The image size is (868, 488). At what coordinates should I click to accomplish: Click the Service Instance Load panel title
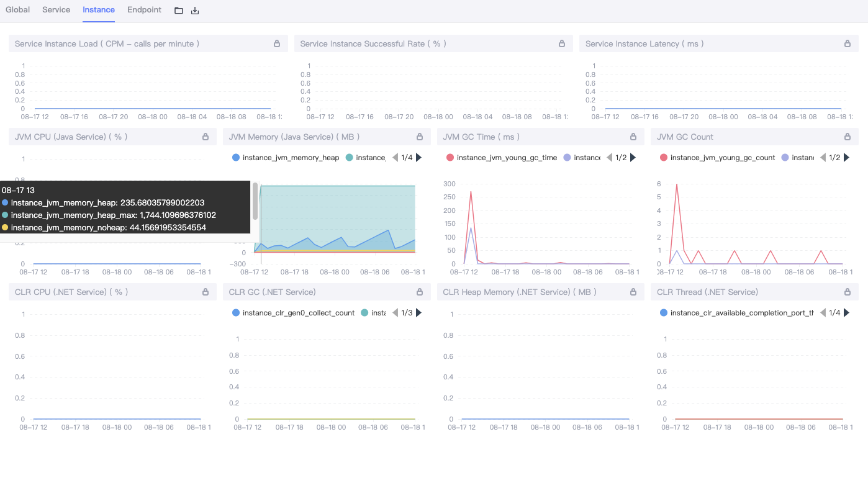(107, 43)
